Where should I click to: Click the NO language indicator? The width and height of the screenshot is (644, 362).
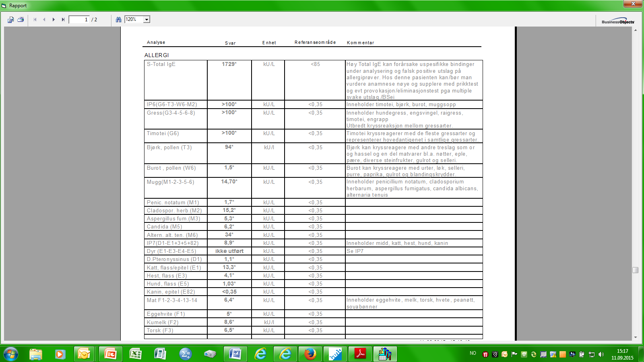pos(473,353)
